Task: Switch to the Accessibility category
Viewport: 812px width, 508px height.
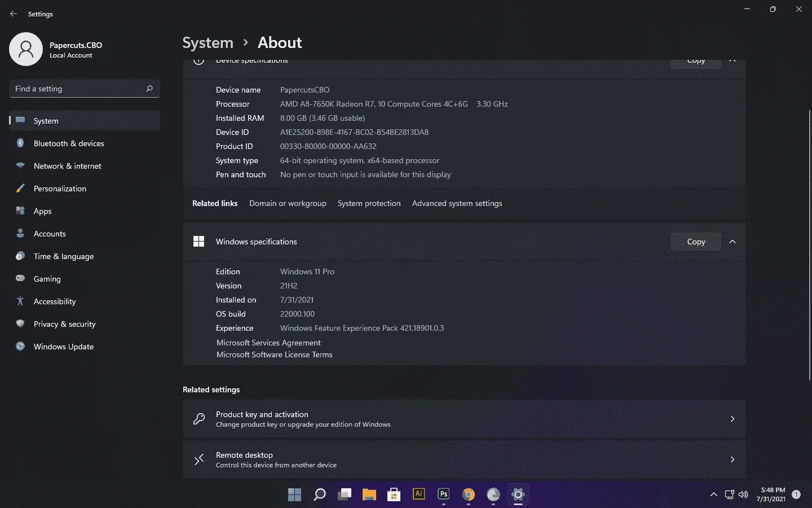Action: pyautogui.click(x=85, y=301)
